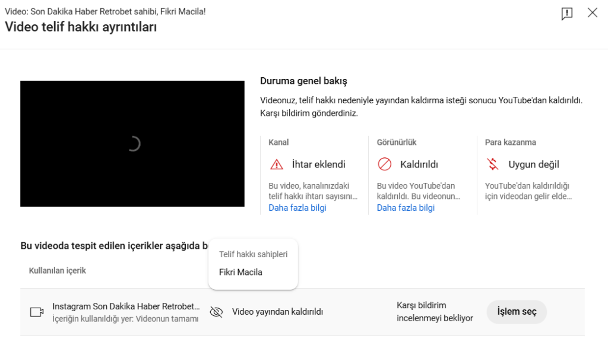Click the "Para kazanma" column label
Screen dimensions: 608x364
point(510,143)
